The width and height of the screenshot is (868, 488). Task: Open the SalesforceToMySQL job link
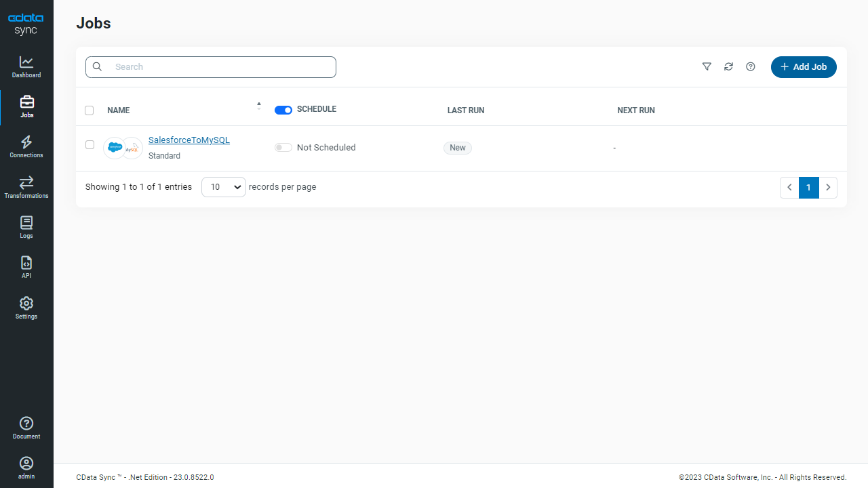click(x=189, y=140)
